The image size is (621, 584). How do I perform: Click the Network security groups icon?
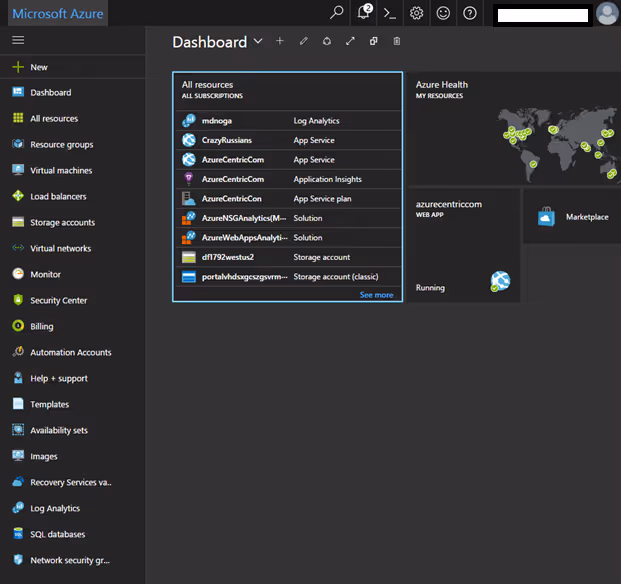18,559
